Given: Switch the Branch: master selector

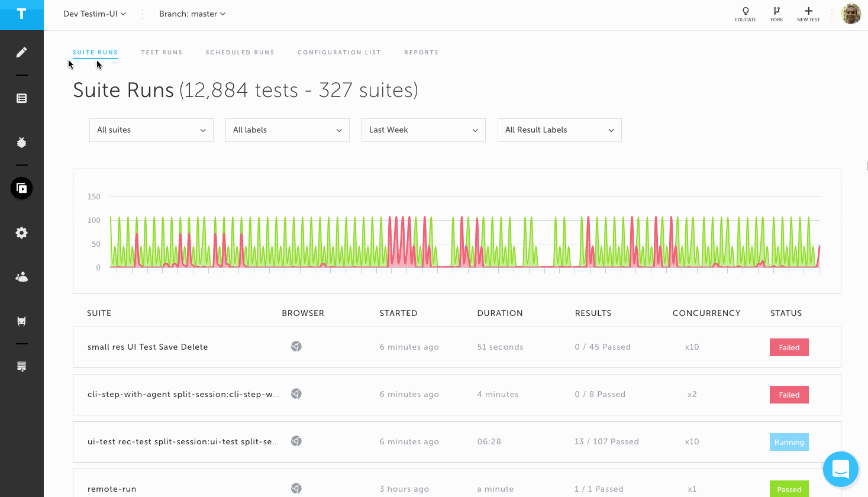Looking at the screenshot, I should tap(192, 14).
